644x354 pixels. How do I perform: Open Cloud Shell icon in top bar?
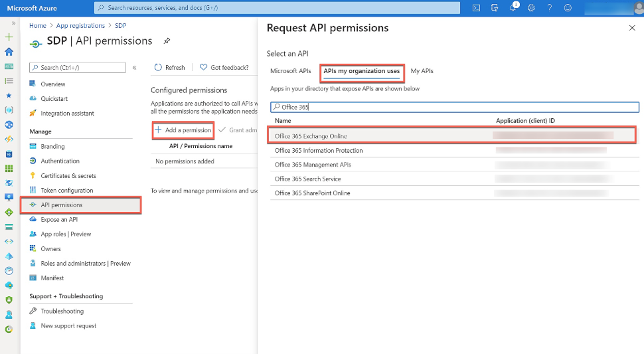476,8
